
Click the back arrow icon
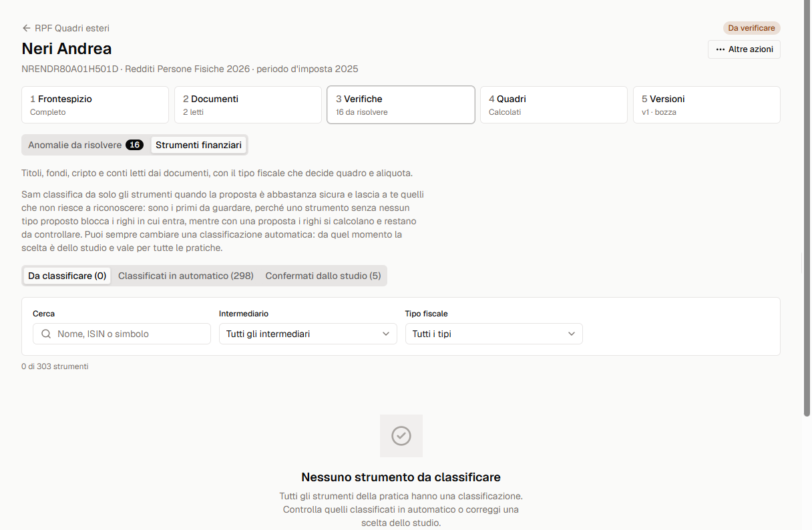(x=27, y=28)
